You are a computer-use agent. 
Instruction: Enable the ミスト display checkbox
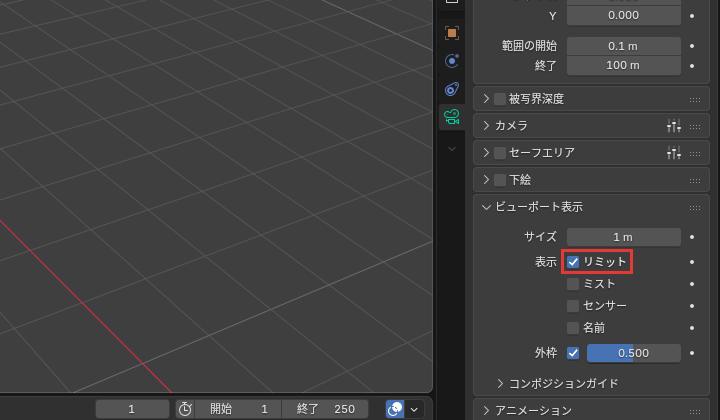[573, 284]
